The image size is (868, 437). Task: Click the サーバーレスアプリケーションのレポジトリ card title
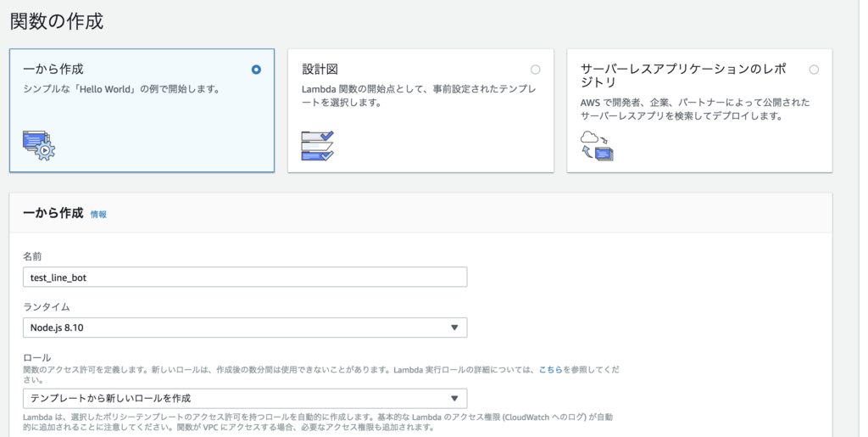tap(684, 76)
